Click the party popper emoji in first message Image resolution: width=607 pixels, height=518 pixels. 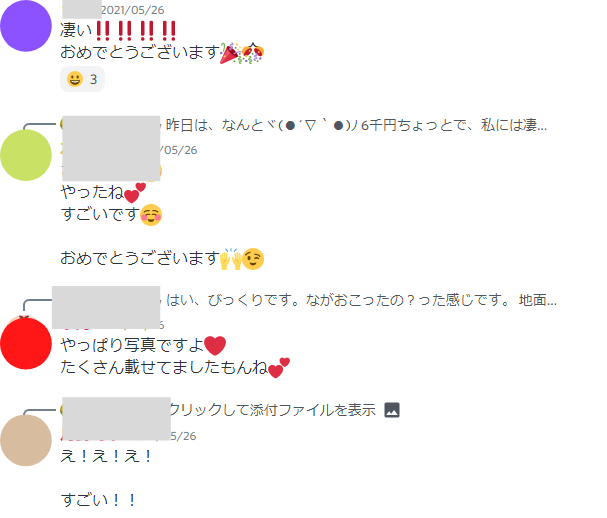[x=231, y=53]
